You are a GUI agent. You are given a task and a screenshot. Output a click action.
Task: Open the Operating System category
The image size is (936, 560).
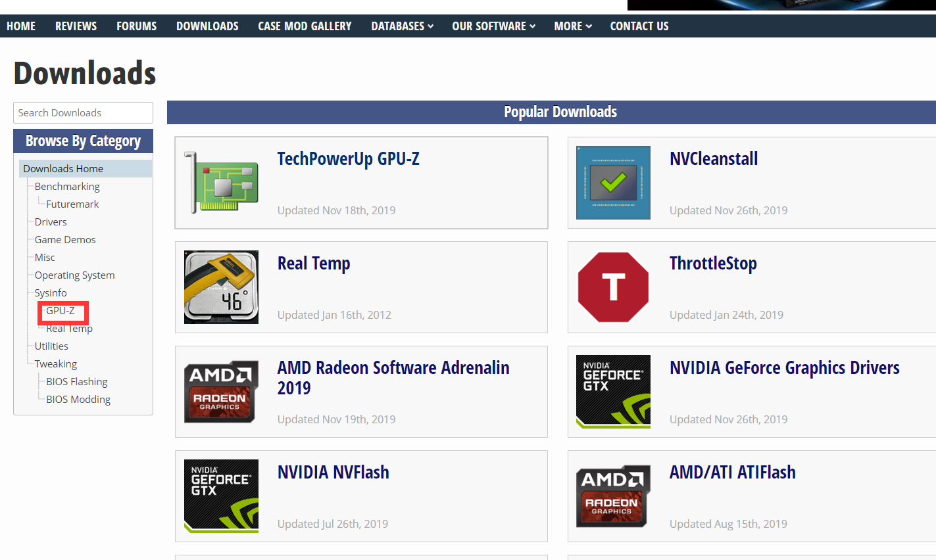pos(74,275)
